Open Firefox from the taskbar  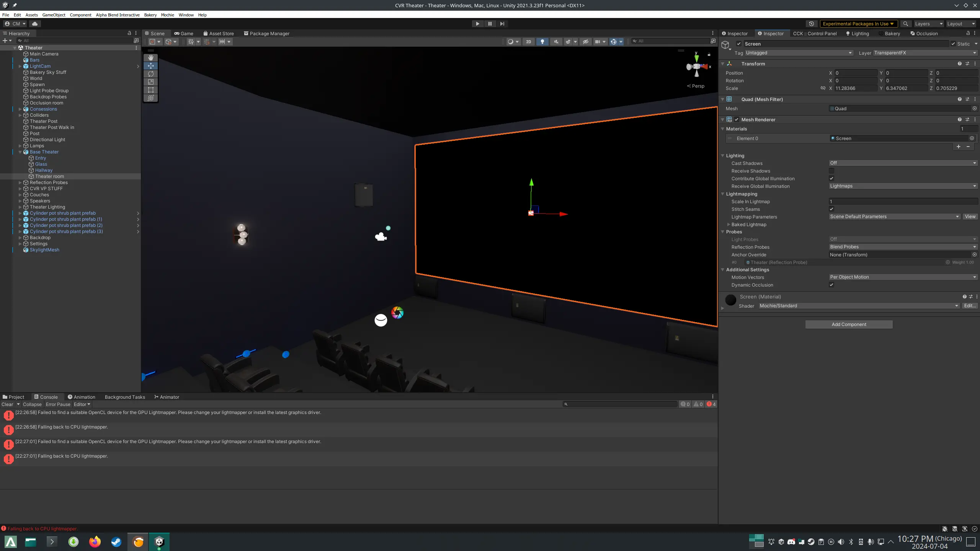[95, 541]
